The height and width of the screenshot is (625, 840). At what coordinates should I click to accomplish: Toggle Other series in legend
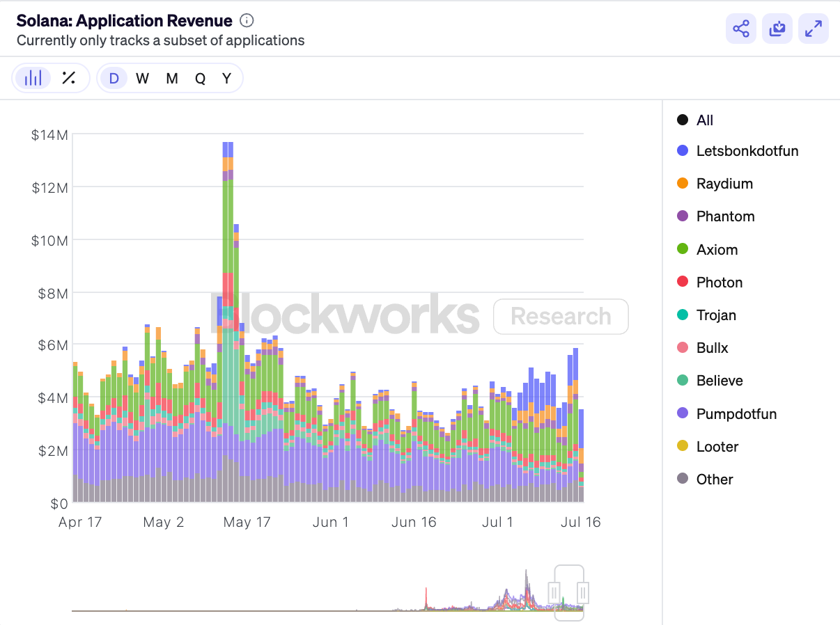pos(705,480)
